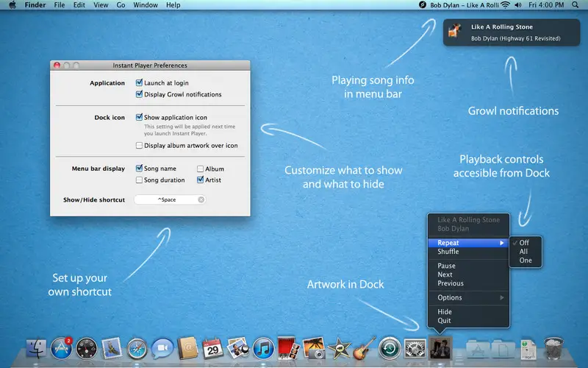Open iCal calendar icon showing 29
The width and height of the screenshot is (588, 368).
pyautogui.click(x=212, y=348)
